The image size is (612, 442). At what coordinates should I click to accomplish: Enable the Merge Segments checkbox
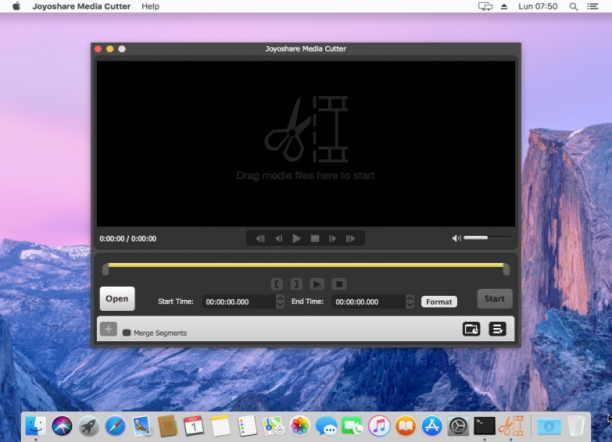click(126, 333)
